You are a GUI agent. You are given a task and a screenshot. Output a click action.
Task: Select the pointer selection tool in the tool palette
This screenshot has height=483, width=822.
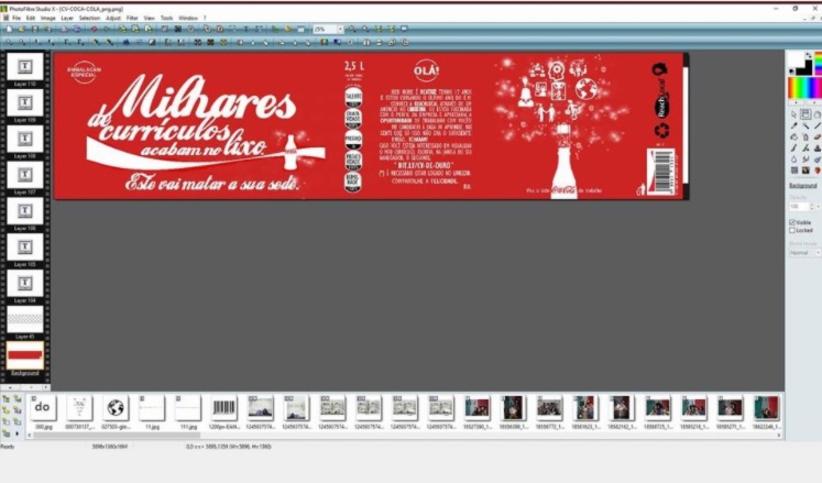tap(794, 114)
